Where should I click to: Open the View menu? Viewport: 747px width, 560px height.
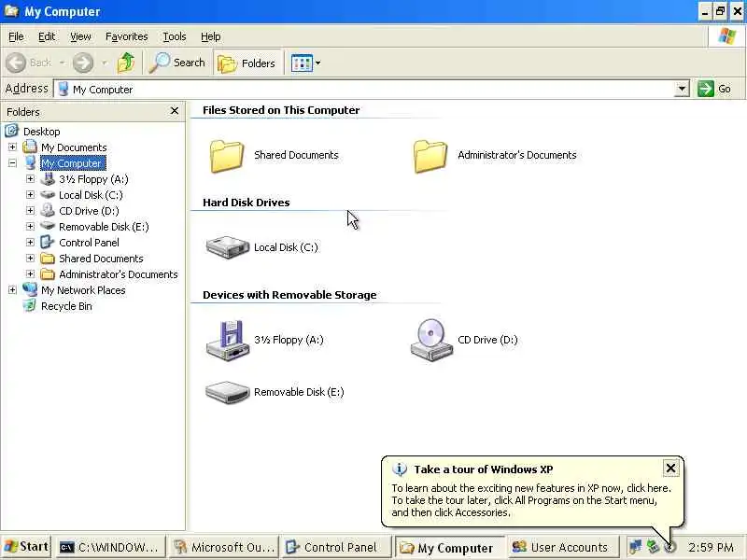[x=80, y=36]
